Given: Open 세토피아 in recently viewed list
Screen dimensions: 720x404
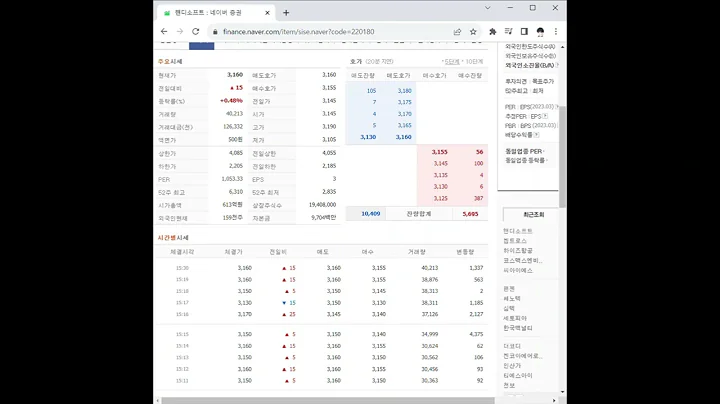Looking at the screenshot, I should 515,318.
